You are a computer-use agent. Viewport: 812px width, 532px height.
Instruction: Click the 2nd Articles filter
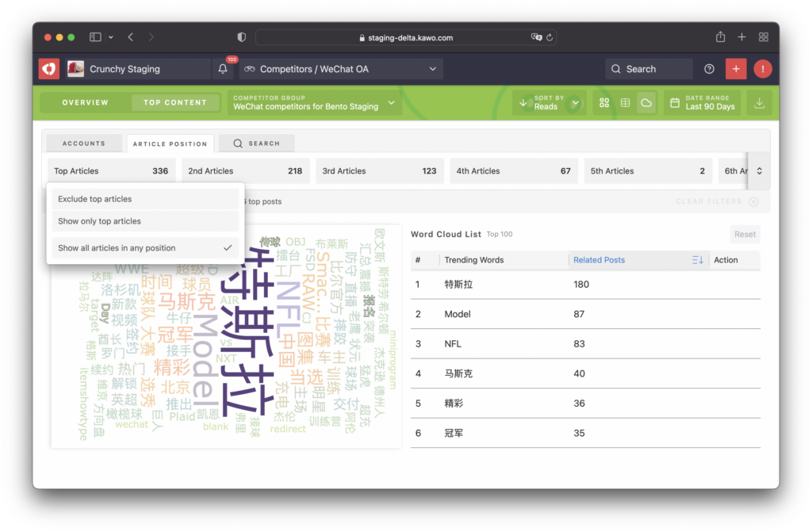[x=245, y=171]
